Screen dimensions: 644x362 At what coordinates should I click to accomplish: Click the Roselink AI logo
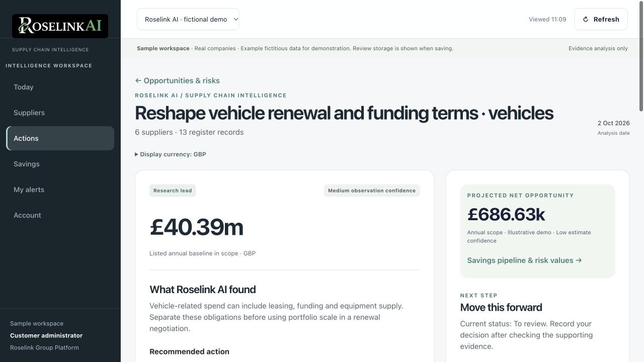tap(60, 26)
